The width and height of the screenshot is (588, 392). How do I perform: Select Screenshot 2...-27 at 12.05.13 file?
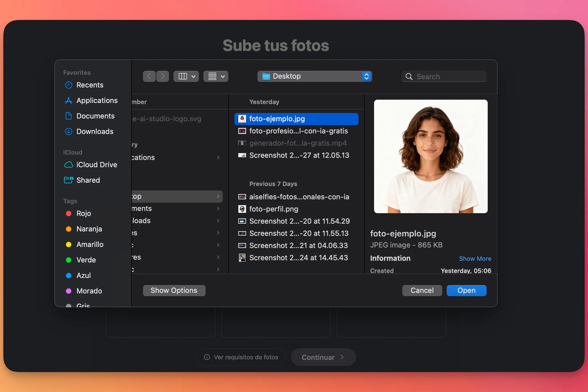(299, 155)
